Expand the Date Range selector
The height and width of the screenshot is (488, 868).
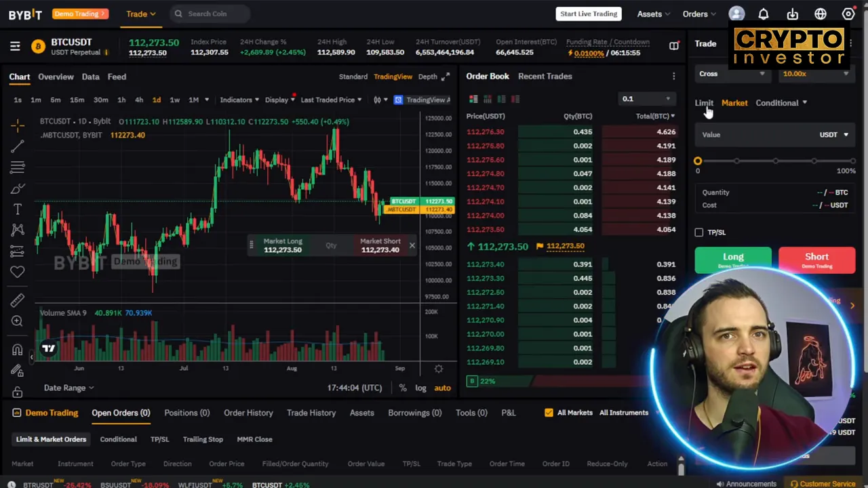tap(68, 388)
